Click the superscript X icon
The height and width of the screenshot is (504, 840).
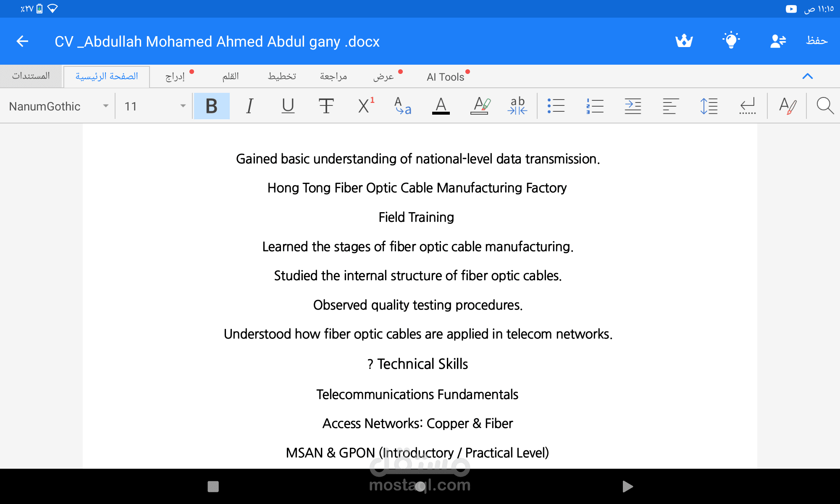(365, 106)
